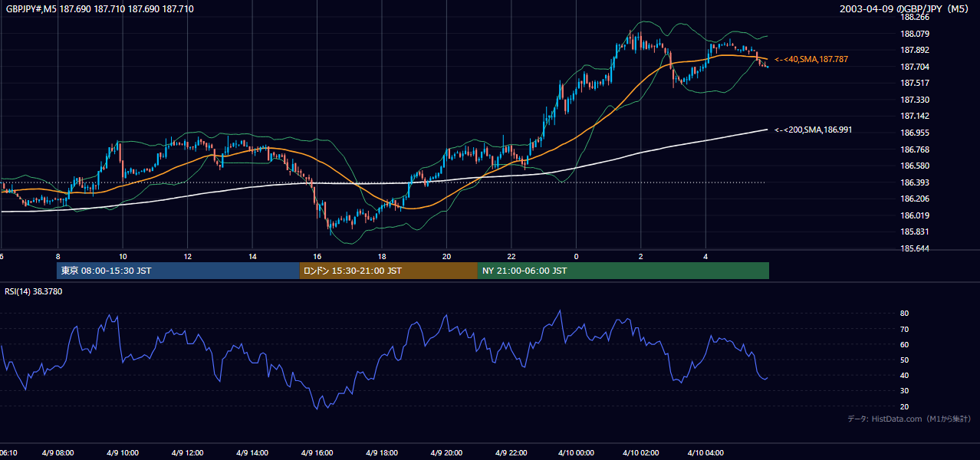Click the 4/10 00:00 date axis label
Viewport: 980px width, 460px height.
pyautogui.click(x=577, y=453)
